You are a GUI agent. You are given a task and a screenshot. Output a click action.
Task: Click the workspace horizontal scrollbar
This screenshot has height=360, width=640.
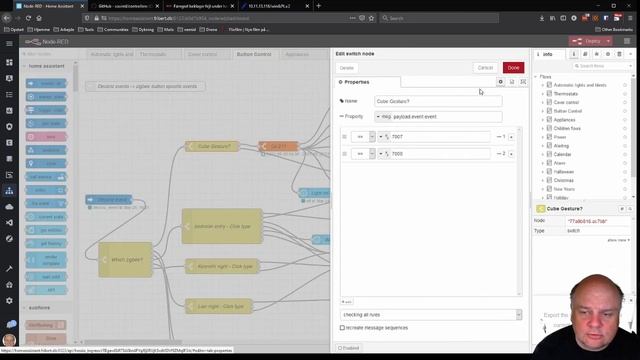(133, 342)
